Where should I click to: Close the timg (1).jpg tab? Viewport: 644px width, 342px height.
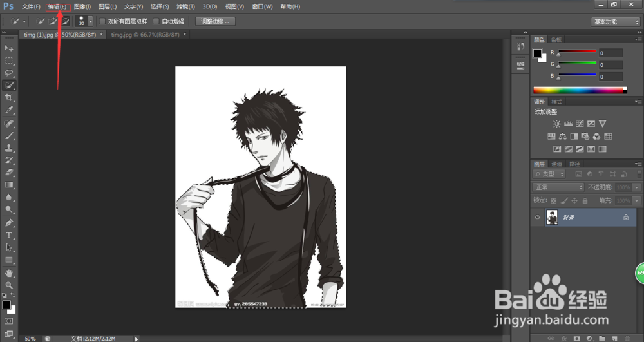[x=102, y=35]
